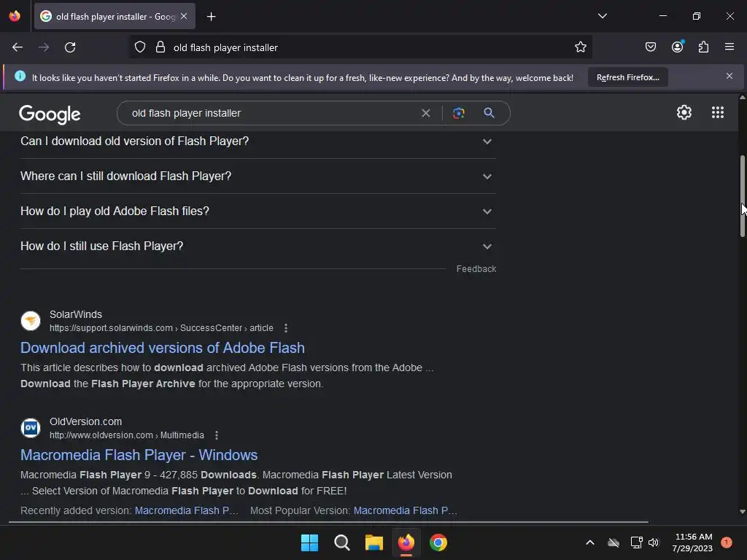747x560 pixels.
Task: Open volume control in system tray
Action: click(654, 542)
